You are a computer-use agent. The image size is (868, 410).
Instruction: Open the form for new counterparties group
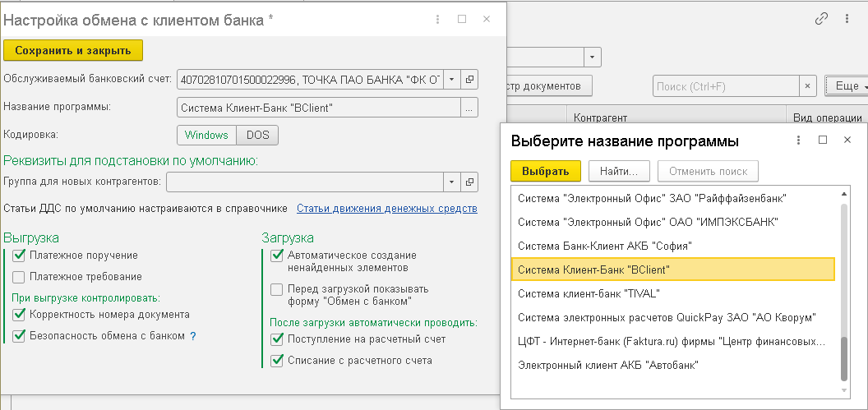click(470, 182)
